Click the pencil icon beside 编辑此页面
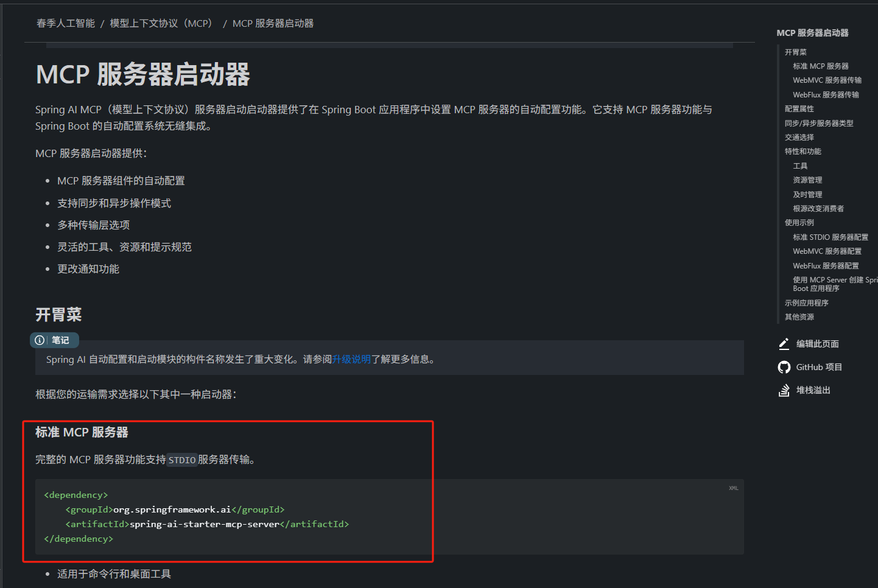This screenshot has height=588, width=878. [784, 344]
